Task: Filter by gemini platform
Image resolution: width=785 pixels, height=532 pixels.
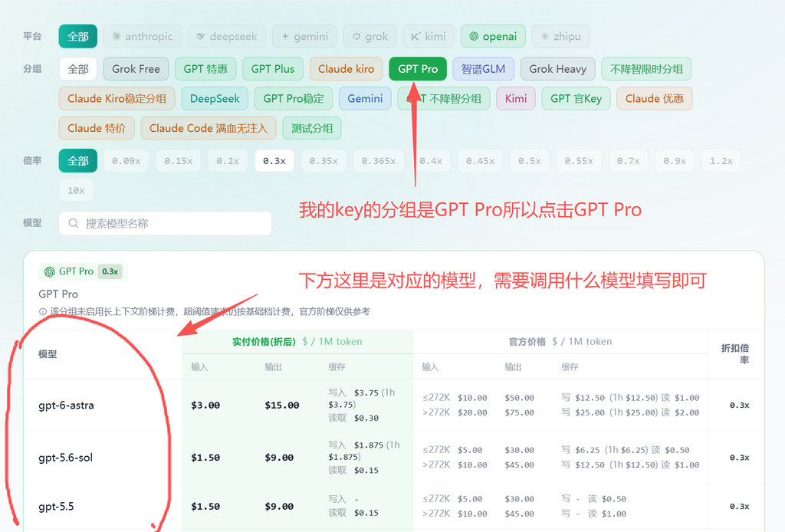Action: tap(304, 37)
